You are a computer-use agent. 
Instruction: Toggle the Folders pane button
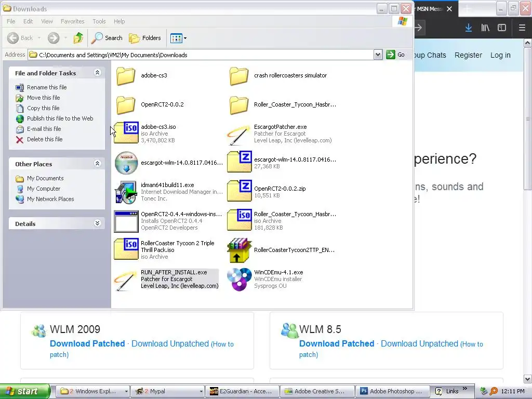[145, 38]
